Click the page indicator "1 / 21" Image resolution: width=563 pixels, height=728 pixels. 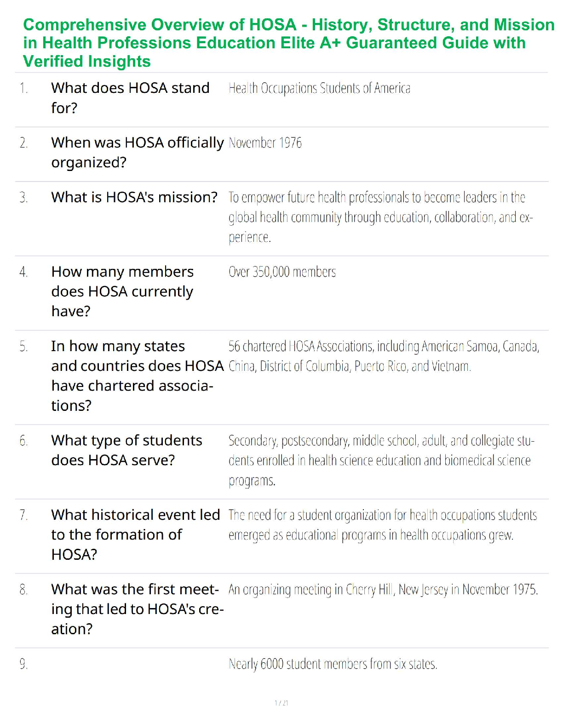pos(281,703)
